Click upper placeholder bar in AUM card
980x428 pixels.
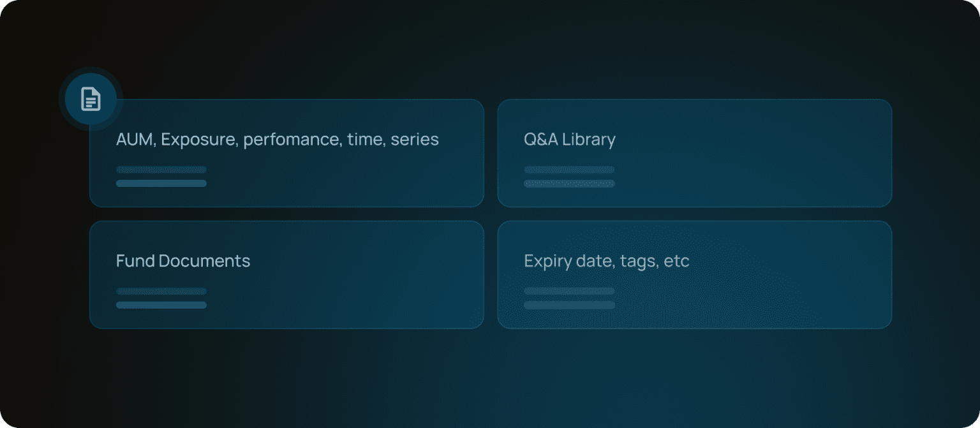[x=161, y=170]
